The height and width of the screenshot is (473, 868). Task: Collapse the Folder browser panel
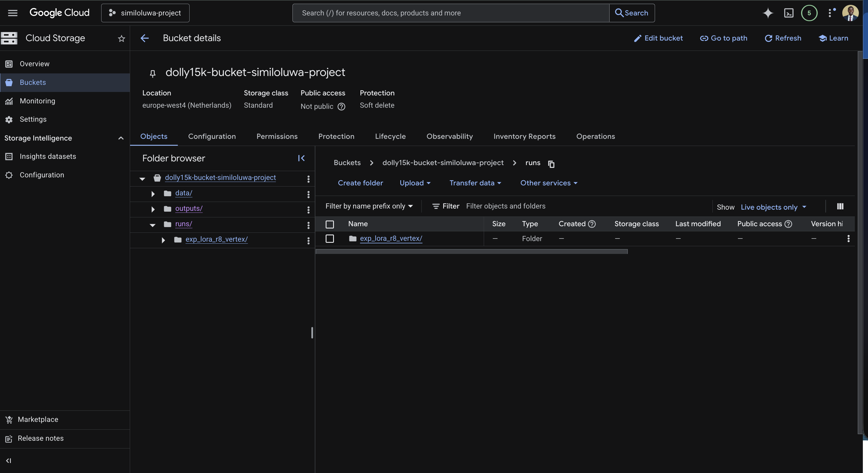click(x=301, y=158)
